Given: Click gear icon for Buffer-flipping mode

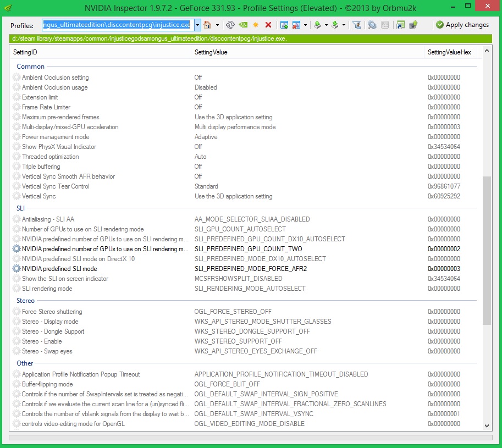Looking at the screenshot, I should point(16,384).
